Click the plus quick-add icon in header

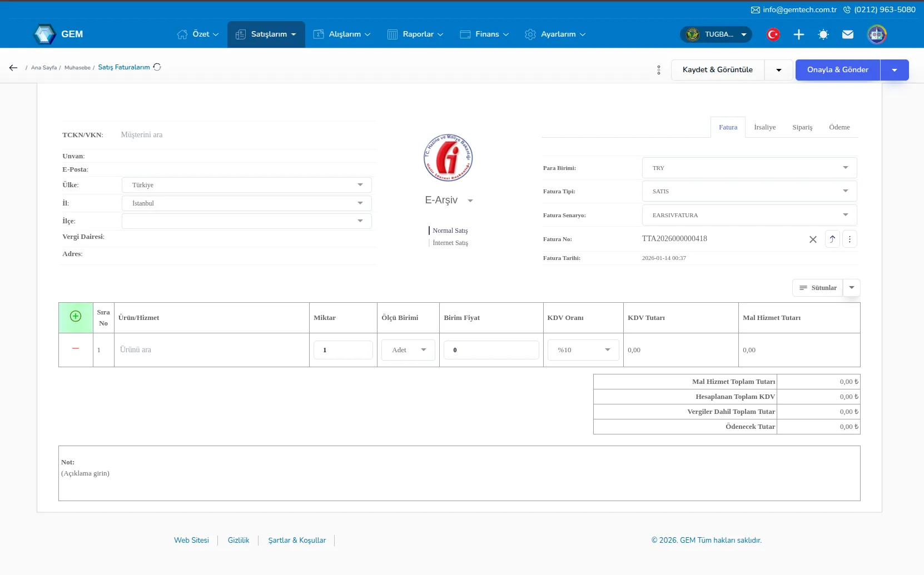click(x=799, y=34)
